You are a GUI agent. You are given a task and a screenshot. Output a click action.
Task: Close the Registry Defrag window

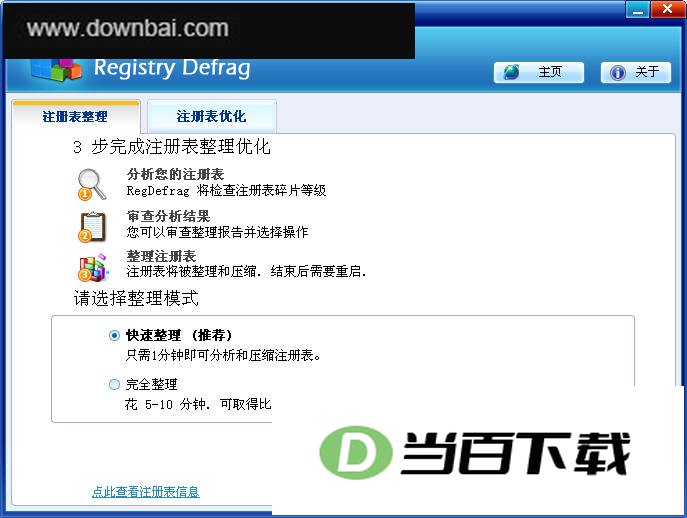coord(668,10)
